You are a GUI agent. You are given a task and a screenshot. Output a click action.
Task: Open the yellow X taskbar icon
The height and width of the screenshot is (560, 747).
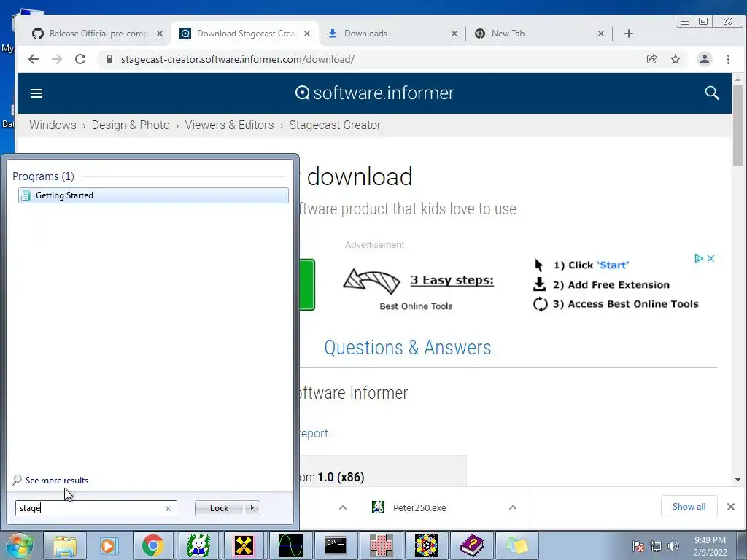tap(244, 545)
